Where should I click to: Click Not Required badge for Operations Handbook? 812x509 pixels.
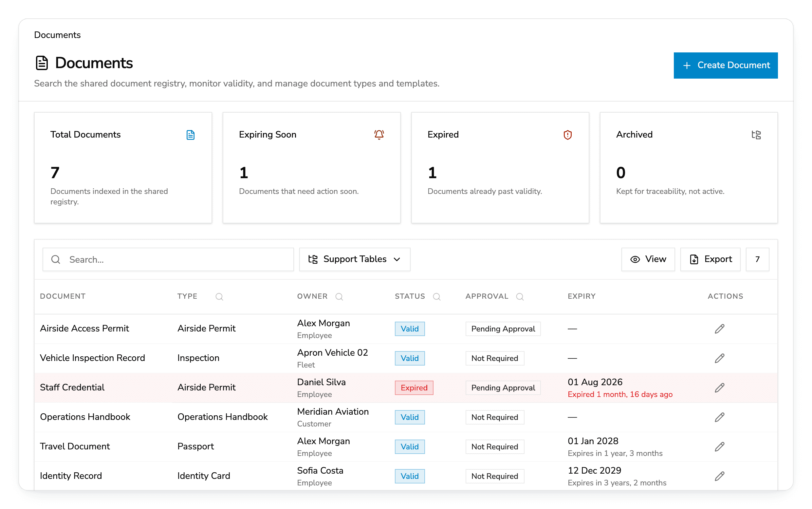click(x=495, y=417)
